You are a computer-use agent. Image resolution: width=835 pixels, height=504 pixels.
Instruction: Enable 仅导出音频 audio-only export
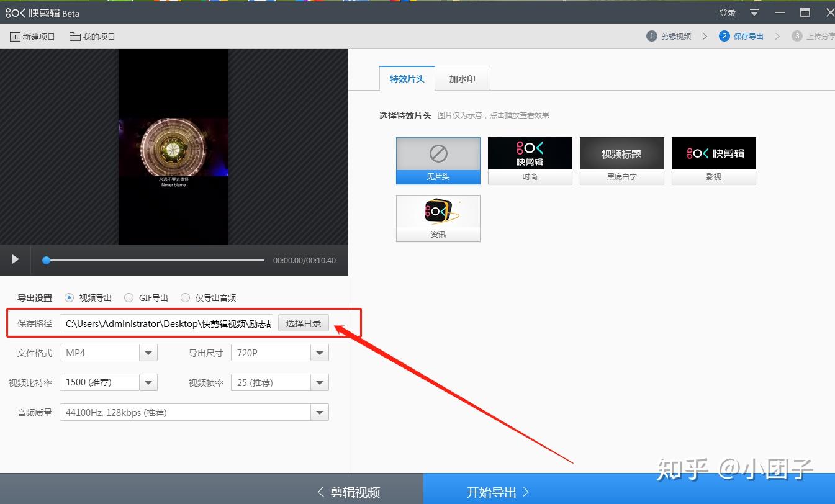click(185, 297)
